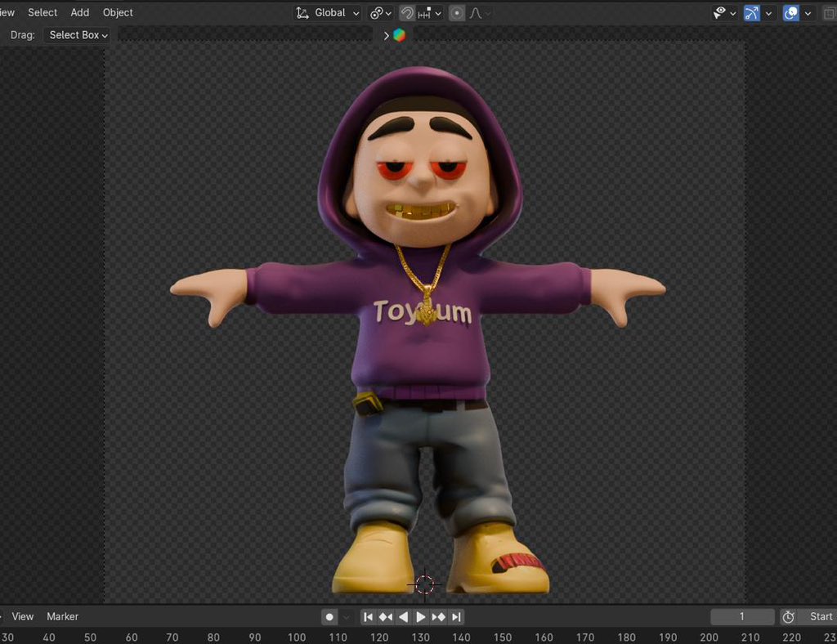
Task: Open the selectability and visibility filter
Action: [x=719, y=13]
